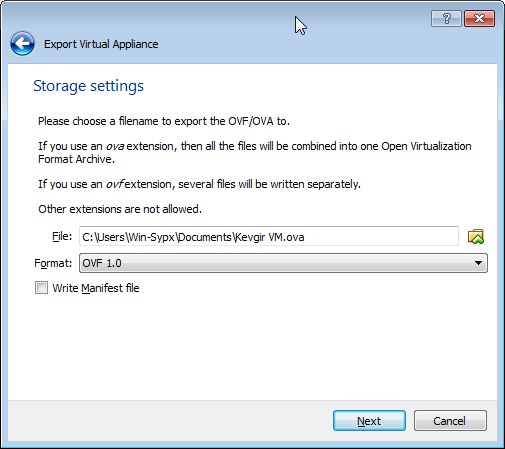Click the "File:" field label
Screen dimensions: 505x449
click(62, 236)
